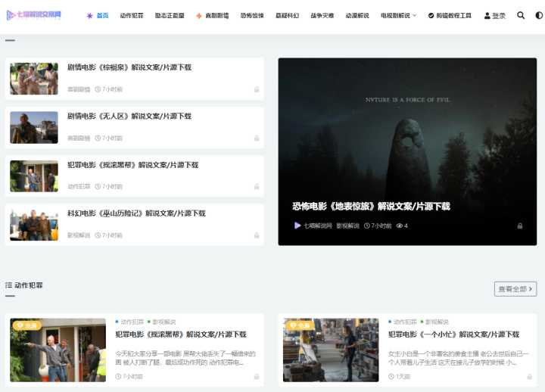The height and width of the screenshot is (392, 545).
Task: Open title 科幻电影《巫山历险记》解说文案/片源下载
Action: pyautogui.click(x=136, y=213)
